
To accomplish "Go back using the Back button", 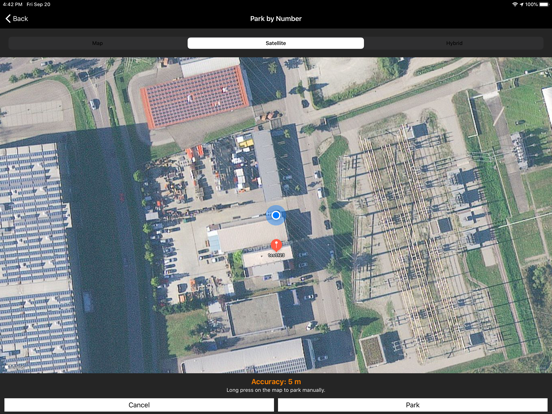I will pyautogui.click(x=17, y=19).
